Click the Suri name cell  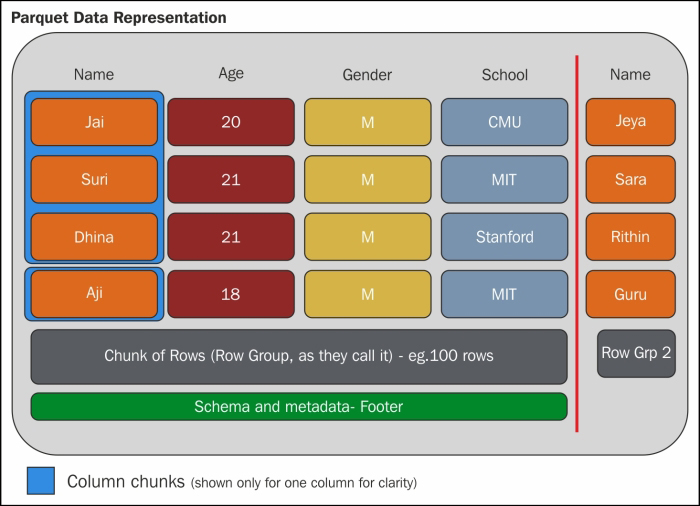pyautogui.click(x=94, y=180)
